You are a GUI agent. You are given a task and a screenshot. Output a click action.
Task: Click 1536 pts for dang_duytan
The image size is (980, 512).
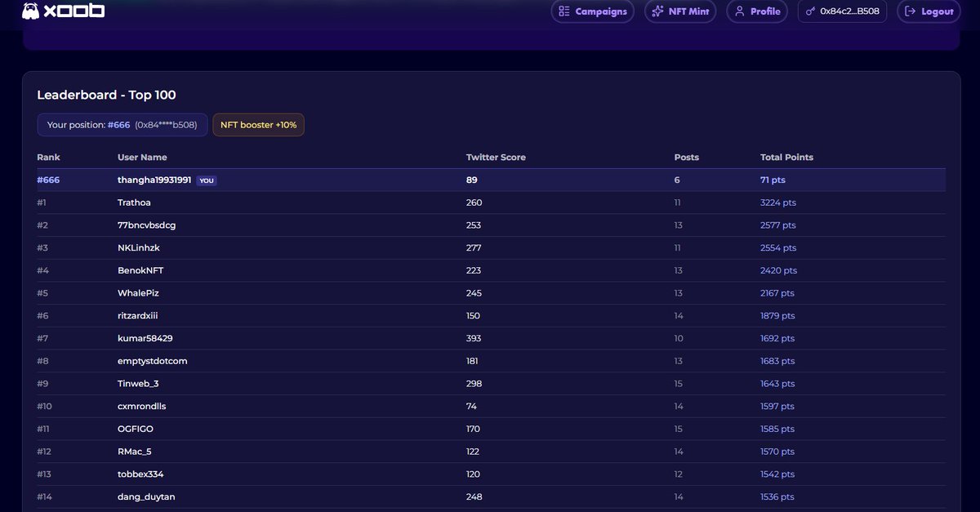click(x=777, y=496)
